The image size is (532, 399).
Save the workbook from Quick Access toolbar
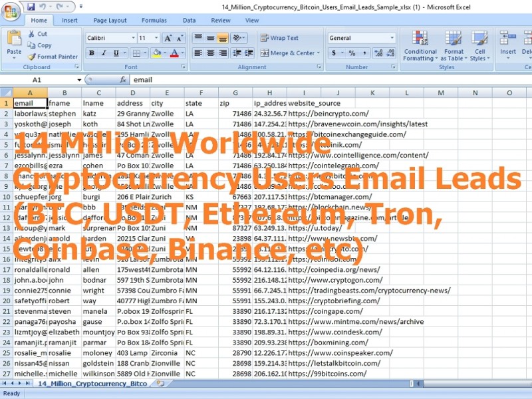(31, 7)
